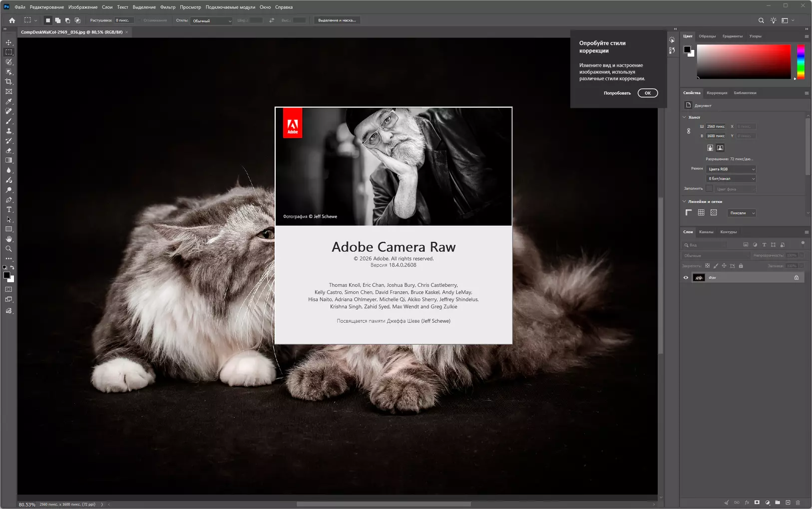Select the Rectangular Marquee tool in toolbox
Screen dimensions: 812x509
[9, 52]
